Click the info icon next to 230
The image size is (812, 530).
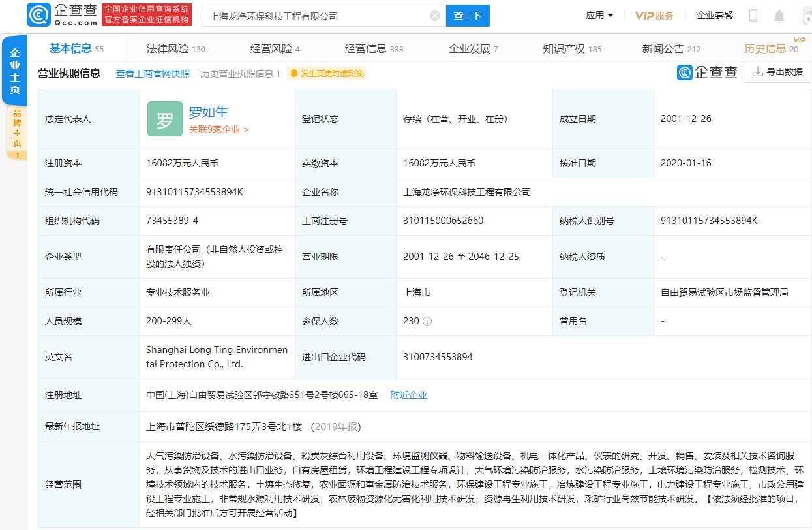(427, 321)
